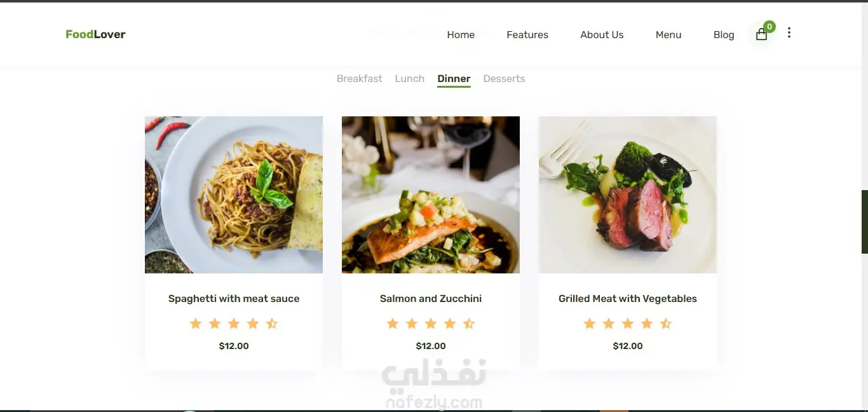Screen dimensions: 868x412
Task: Open the Features nav link
Action: pos(527,35)
